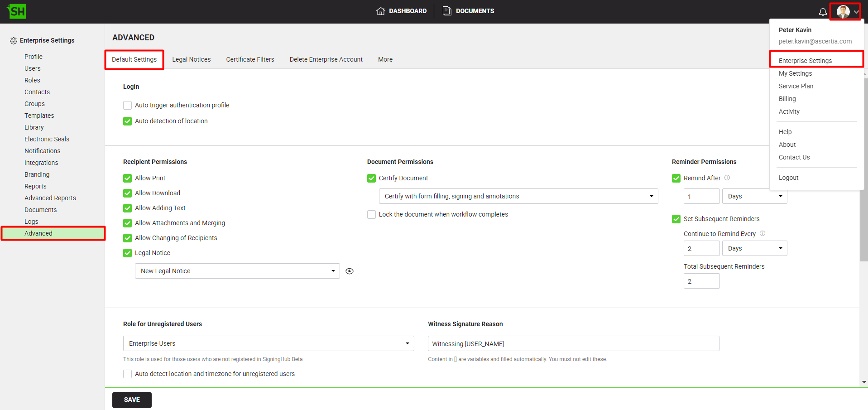
Task: Select My Settings from user menu
Action: click(795, 73)
